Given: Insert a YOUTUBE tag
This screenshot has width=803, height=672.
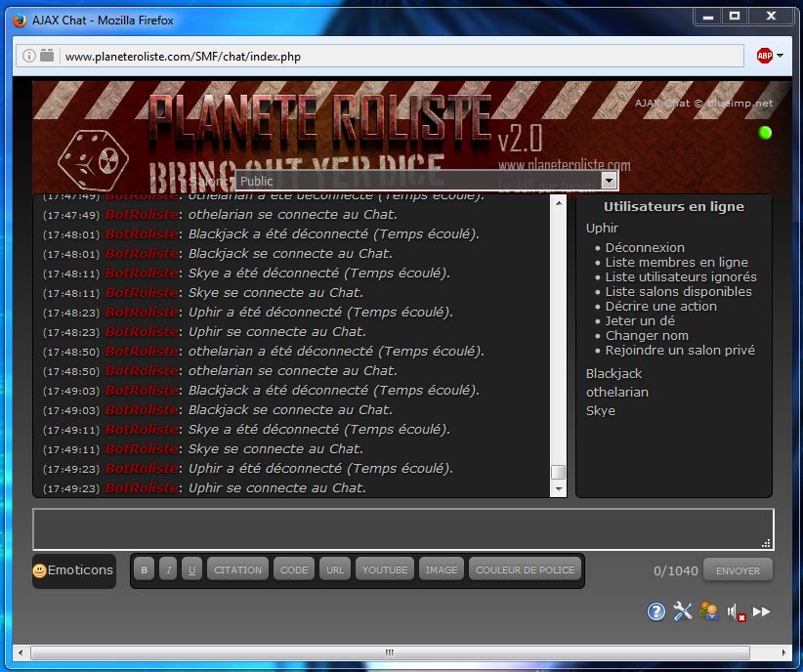Looking at the screenshot, I should [x=385, y=570].
